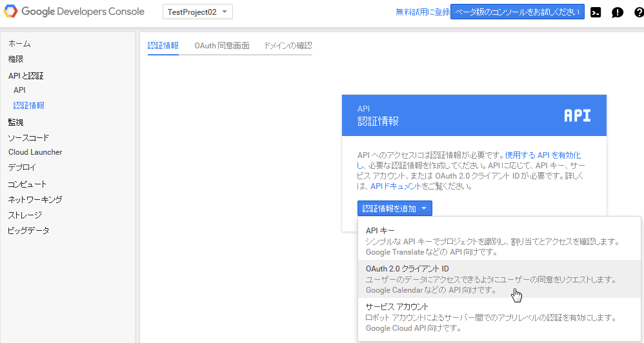Open 権限 in the sidebar
The image size is (644, 343).
pyautogui.click(x=15, y=59)
